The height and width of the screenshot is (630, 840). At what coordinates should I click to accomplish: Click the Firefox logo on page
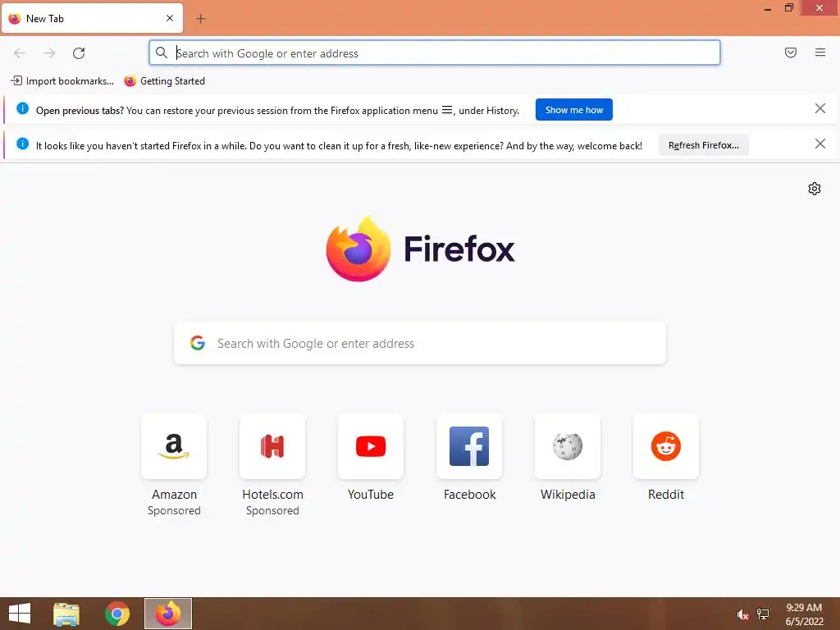coord(420,249)
